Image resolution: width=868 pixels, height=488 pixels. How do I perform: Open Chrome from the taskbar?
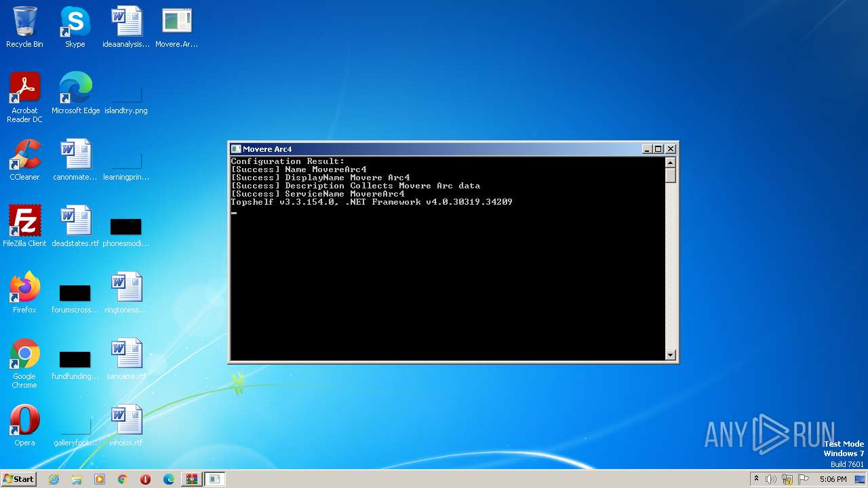click(x=123, y=479)
